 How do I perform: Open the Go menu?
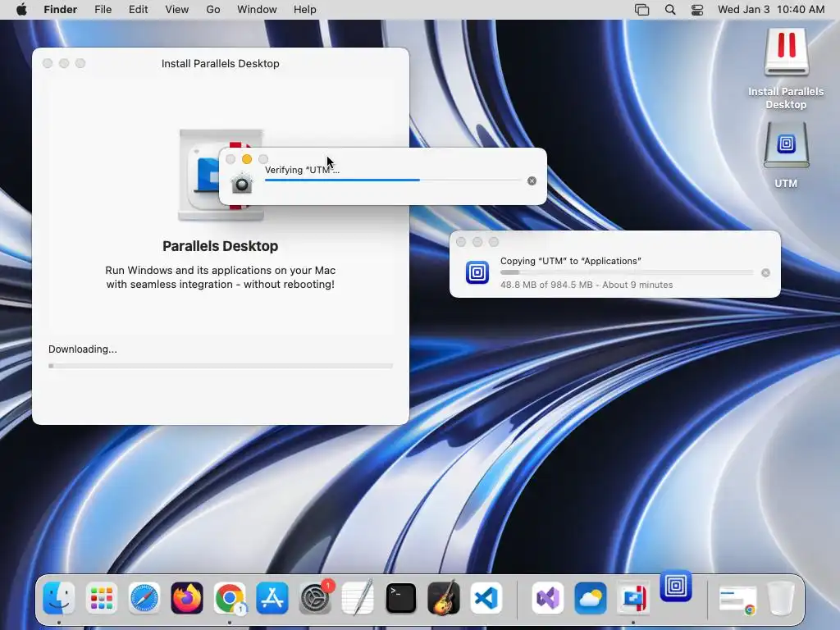coord(213,10)
